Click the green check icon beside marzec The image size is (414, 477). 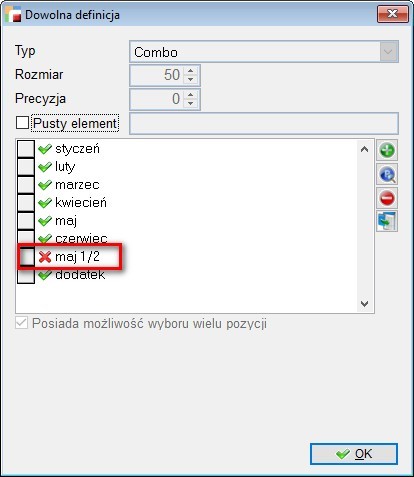[x=45, y=185]
